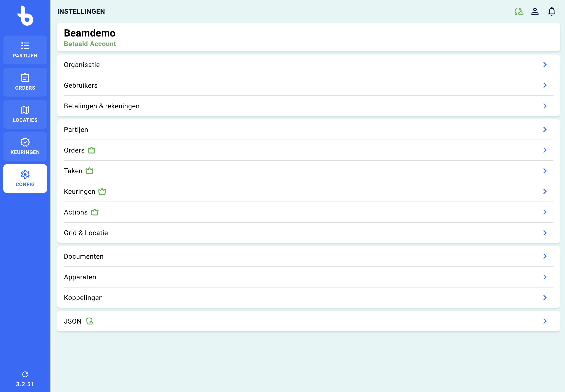Expand the Keuringen settings row chevron

coord(545,191)
